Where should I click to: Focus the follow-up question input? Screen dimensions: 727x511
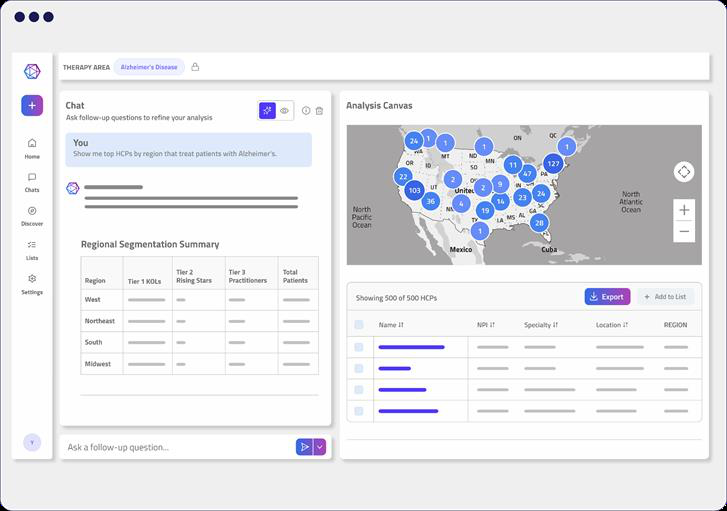[179, 447]
